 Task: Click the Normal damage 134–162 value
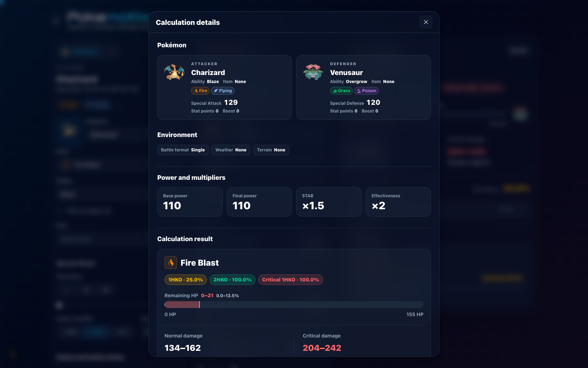click(x=183, y=348)
